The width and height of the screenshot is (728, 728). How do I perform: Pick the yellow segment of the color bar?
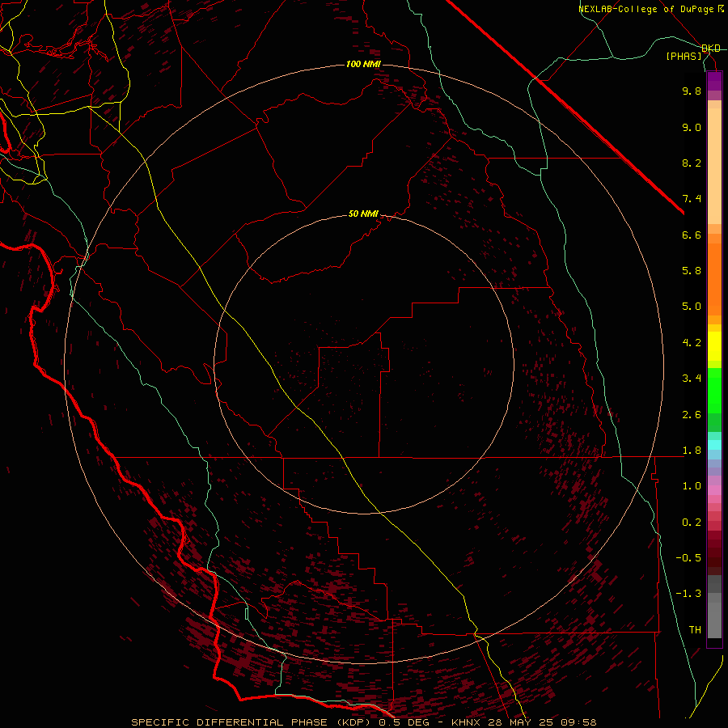pyautogui.click(x=714, y=346)
